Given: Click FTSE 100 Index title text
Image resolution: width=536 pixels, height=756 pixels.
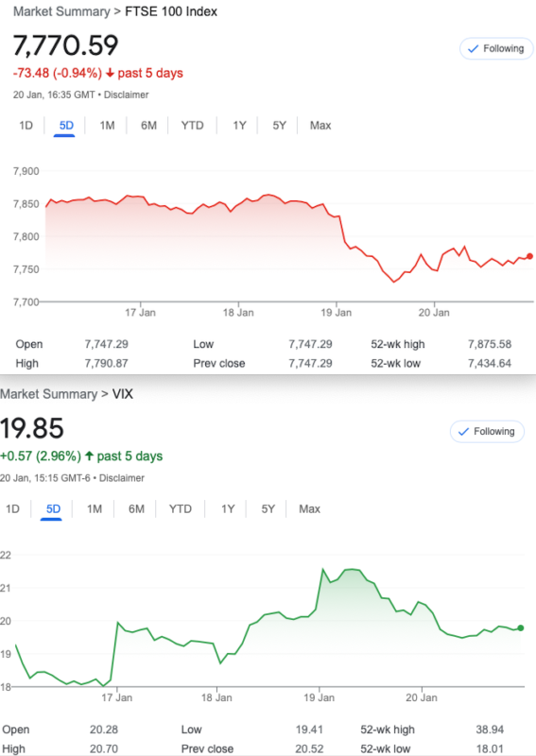Looking at the screenshot, I should point(171,11).
